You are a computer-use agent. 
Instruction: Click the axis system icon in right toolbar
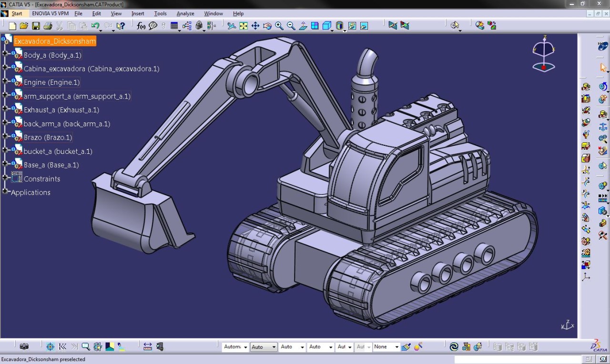tap(586, 277)
